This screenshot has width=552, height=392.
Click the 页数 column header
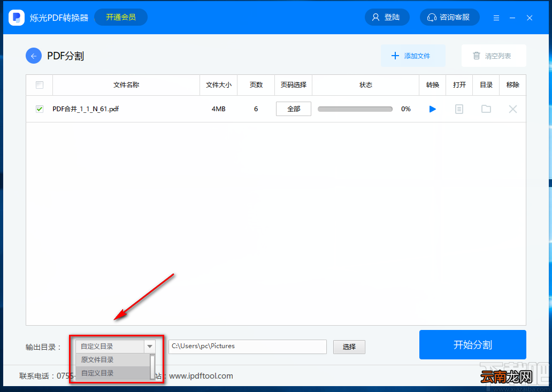tap(256, 85)
